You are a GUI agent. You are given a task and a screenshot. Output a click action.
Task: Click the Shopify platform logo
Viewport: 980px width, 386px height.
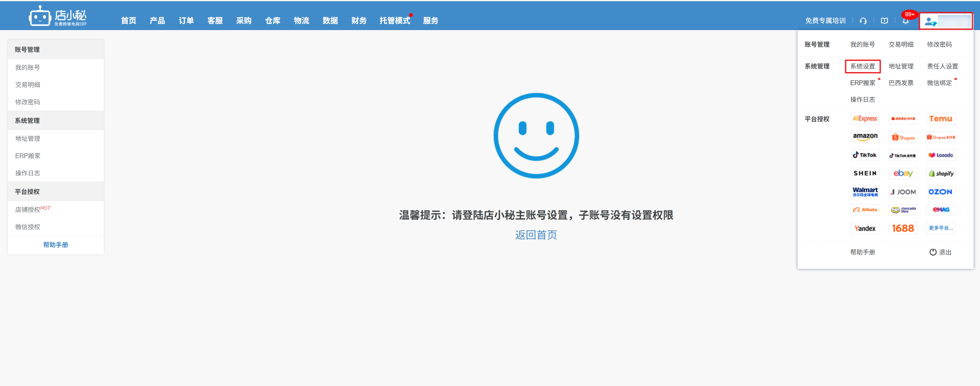point(940,173)
